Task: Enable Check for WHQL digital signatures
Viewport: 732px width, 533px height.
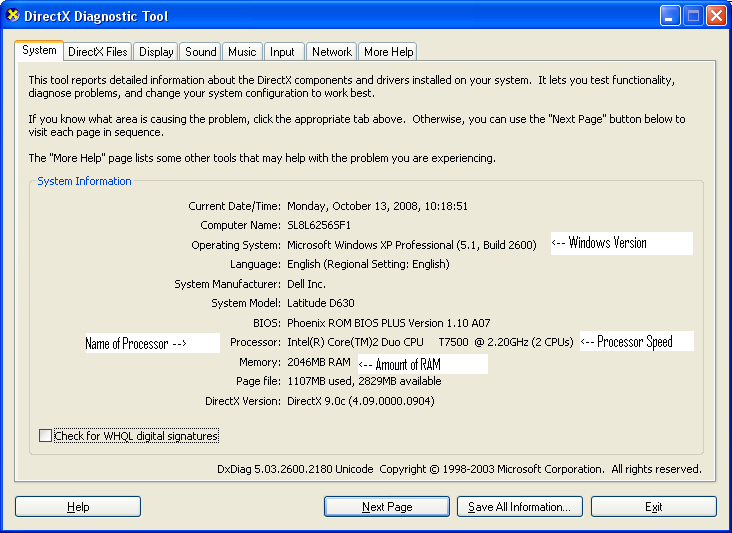Action: click(45, 436)
